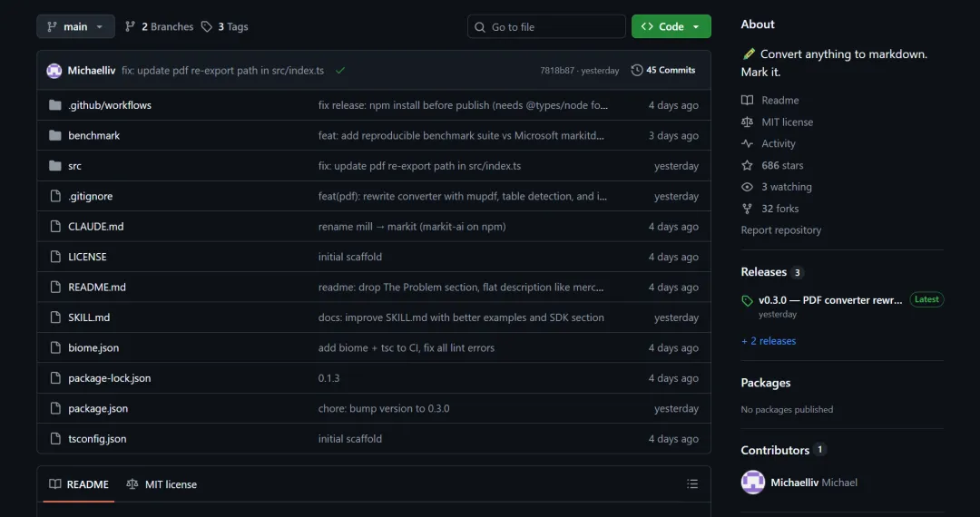
Task: Expand the main branch dropdown
Action: 75,26
